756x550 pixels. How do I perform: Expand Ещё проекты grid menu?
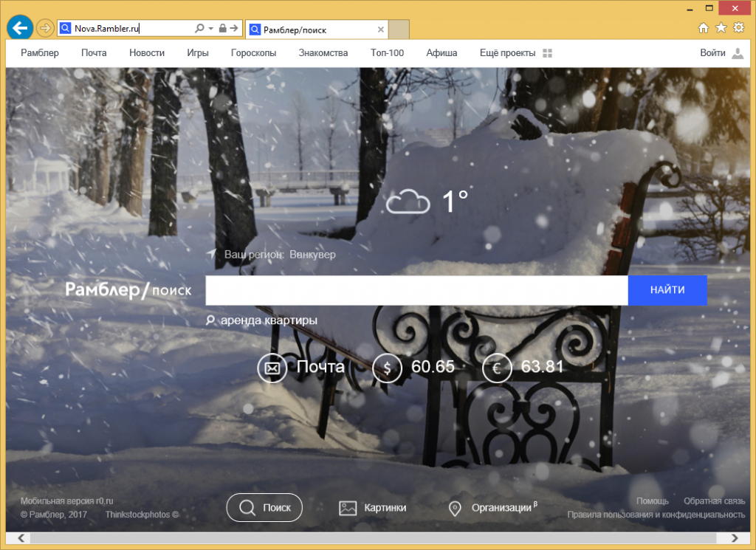coord(547,53)
